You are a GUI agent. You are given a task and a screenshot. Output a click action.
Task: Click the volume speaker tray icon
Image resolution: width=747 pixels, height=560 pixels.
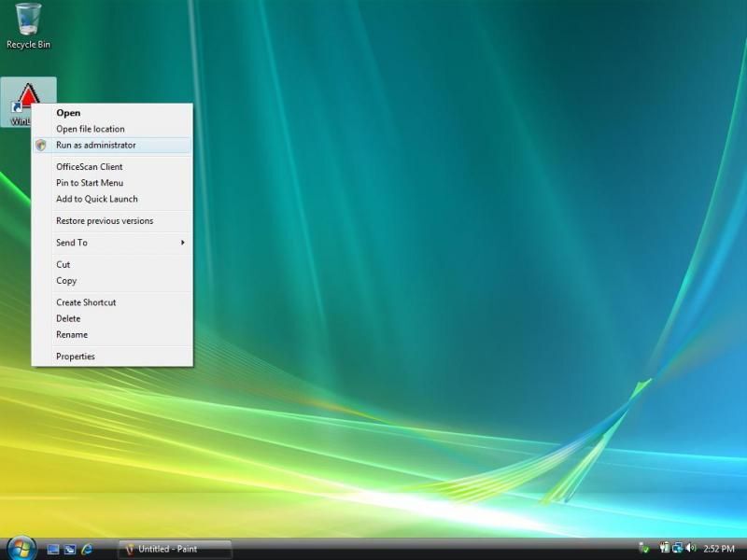[x=691, y=548]
